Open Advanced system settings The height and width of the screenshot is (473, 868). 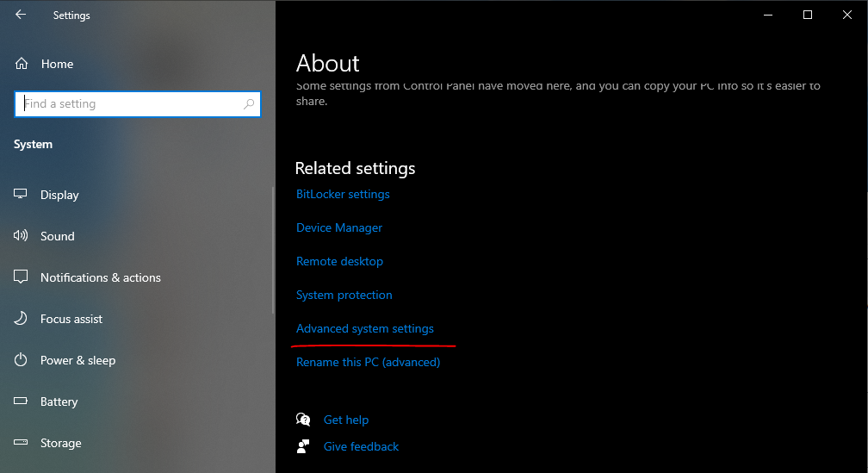(x=364, y=328)
